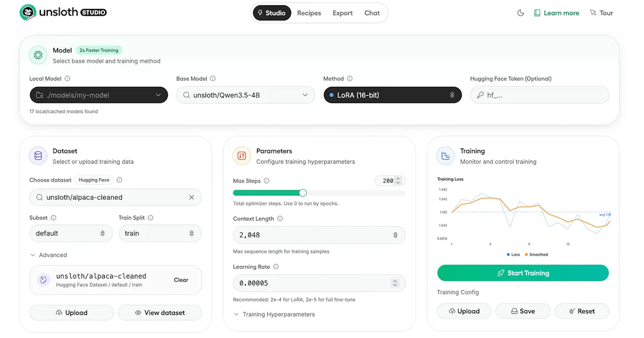
Task: Expand Training Hyperparameters section
Action: pyautogui.click(x=274, y=314)
